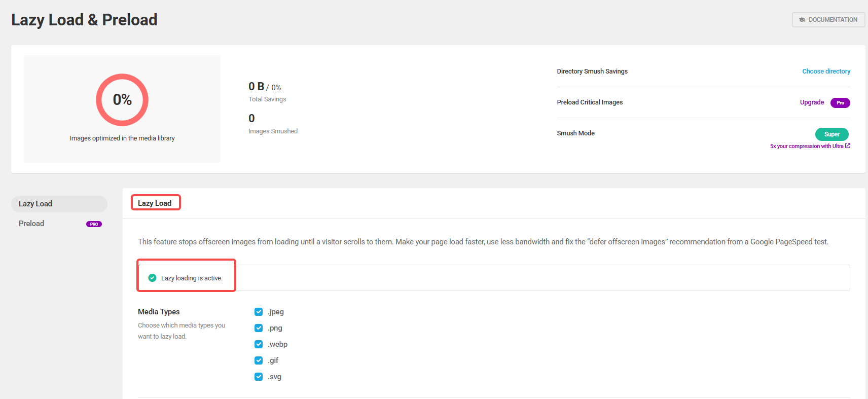
Task: Toggle the .gif media type checkbox
Action: pyautogui.click(x=259, y=360)
